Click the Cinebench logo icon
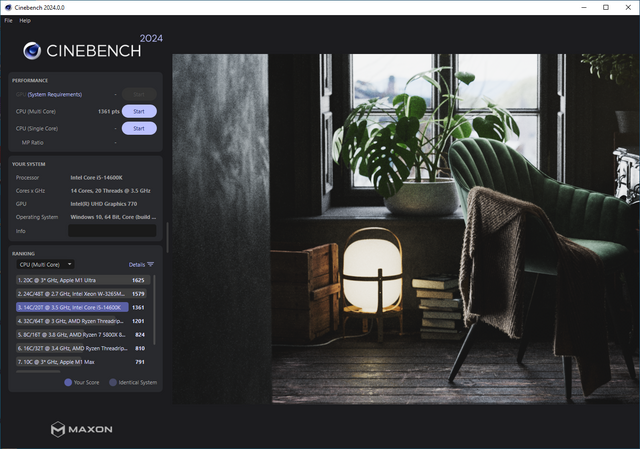The image size is (640, 449). [32, 52]
